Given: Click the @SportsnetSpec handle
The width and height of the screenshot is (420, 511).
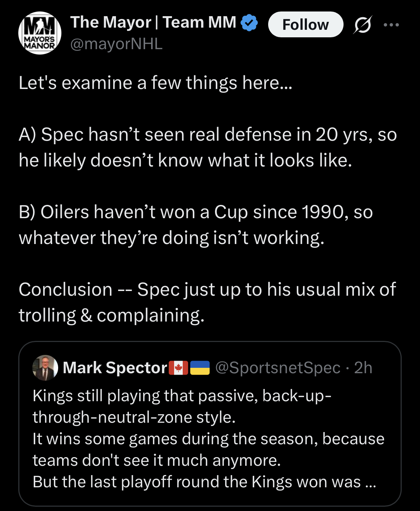Looking at the screenshot, I should coord(277,368).
